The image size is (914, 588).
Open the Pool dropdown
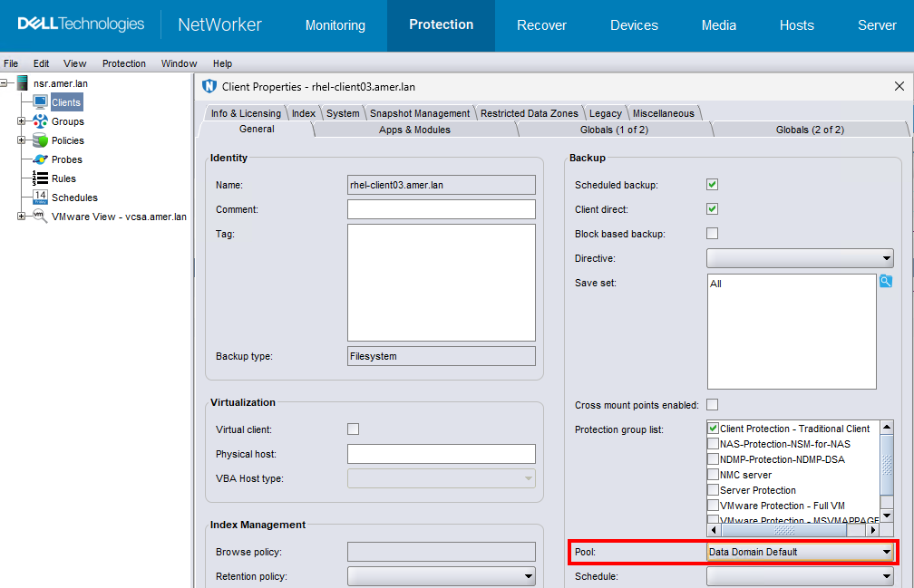coord(800,552)
